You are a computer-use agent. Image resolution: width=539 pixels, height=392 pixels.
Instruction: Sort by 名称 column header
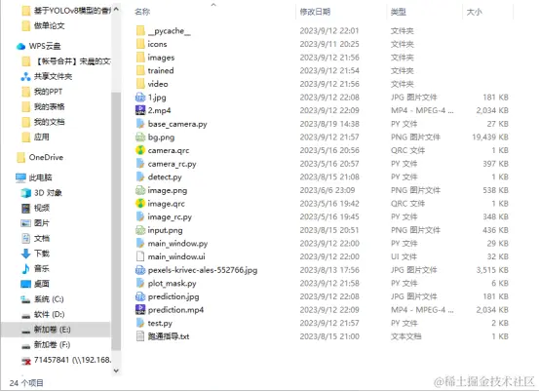pos(142,12)
